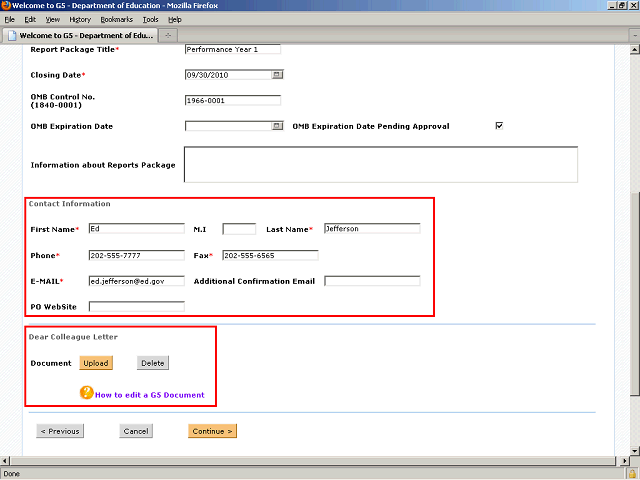640x480 pixels.
Task: Click the Fax number field
Action: tap(270, 256)
